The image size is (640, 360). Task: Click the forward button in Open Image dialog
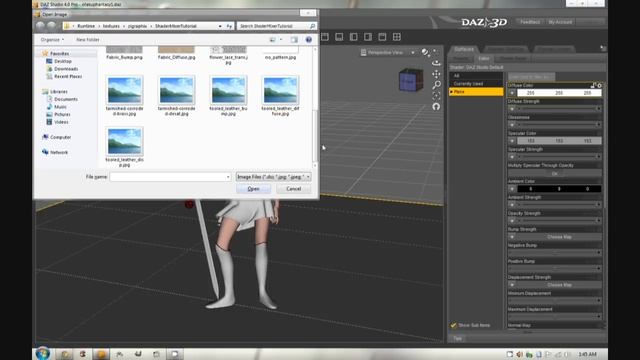51,26
